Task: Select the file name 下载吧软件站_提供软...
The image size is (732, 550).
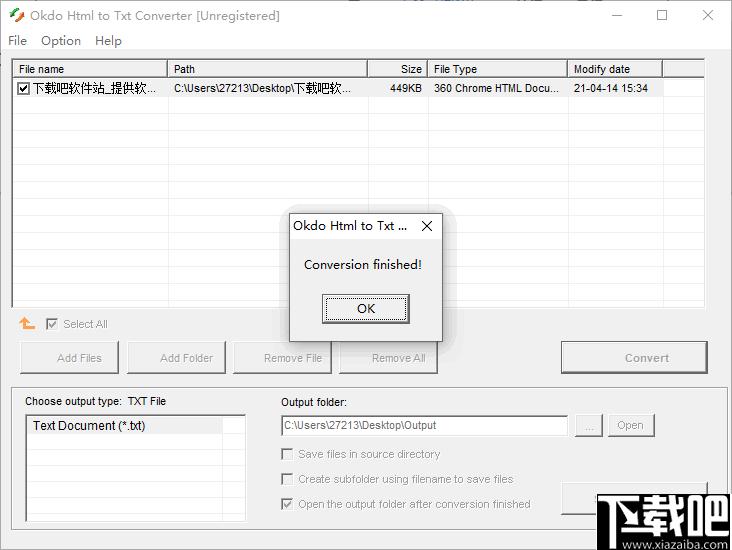Action: click(x=94, y=88)
